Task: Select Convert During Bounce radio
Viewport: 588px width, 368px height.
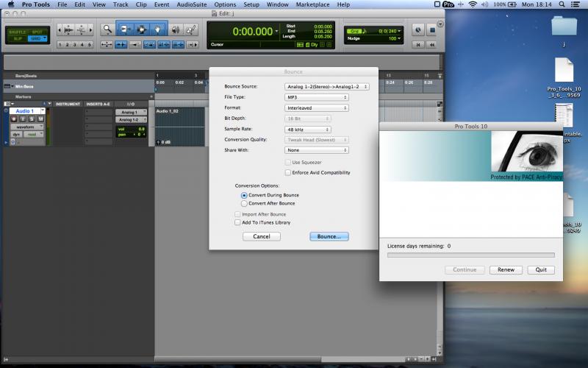Action: [244, 195]
